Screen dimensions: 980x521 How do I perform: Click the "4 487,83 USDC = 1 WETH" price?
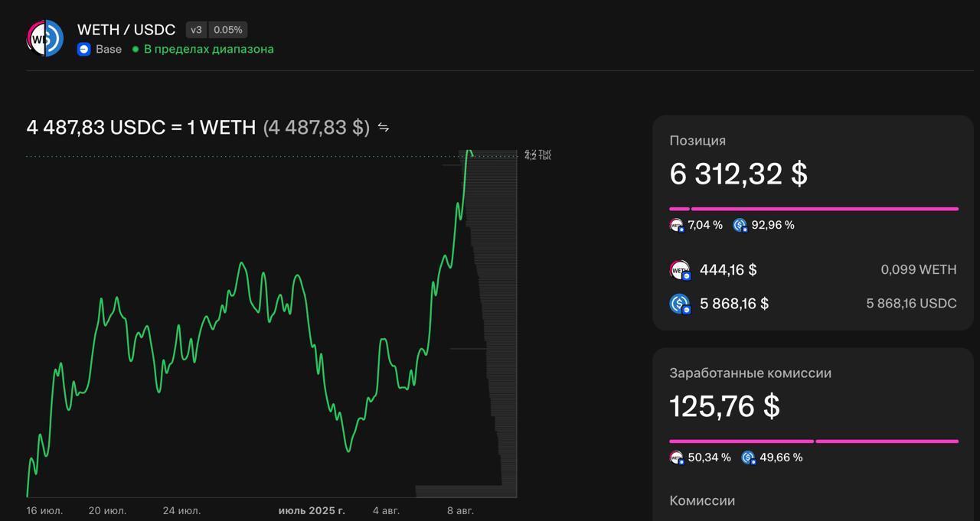pos(141,128)
